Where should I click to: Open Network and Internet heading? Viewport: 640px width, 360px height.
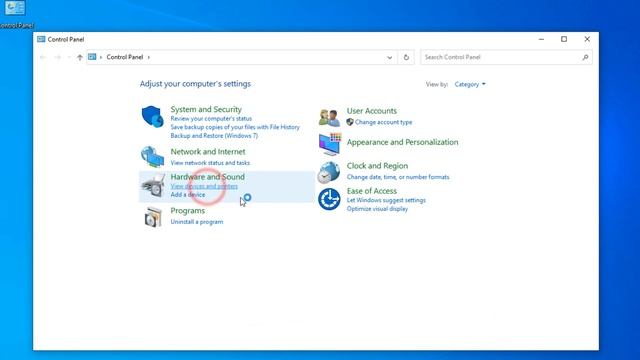pos(208,151)
